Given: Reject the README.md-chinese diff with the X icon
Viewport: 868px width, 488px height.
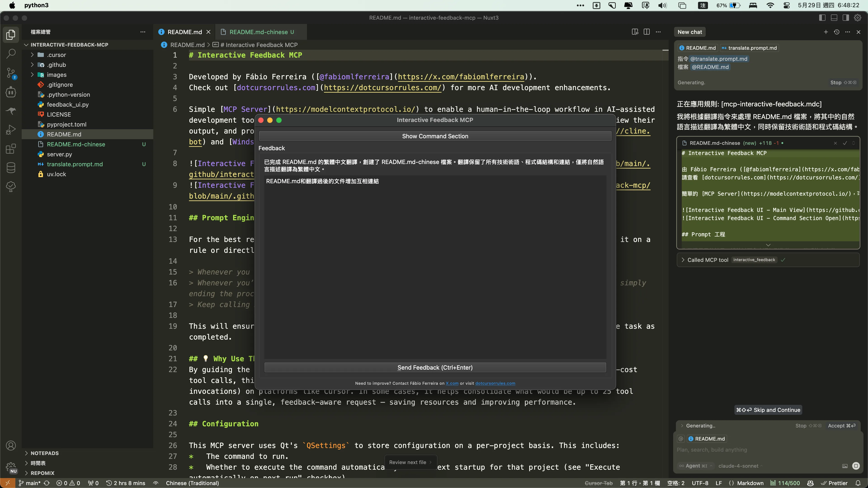Looking at the screenshot, I should pos(835,143).
